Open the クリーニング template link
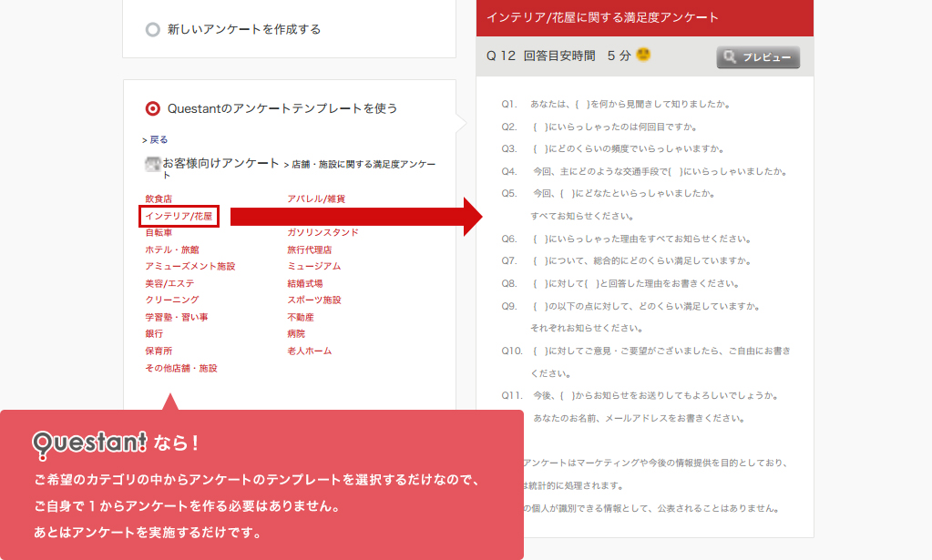The image size is (932, 560). point(172,300)
